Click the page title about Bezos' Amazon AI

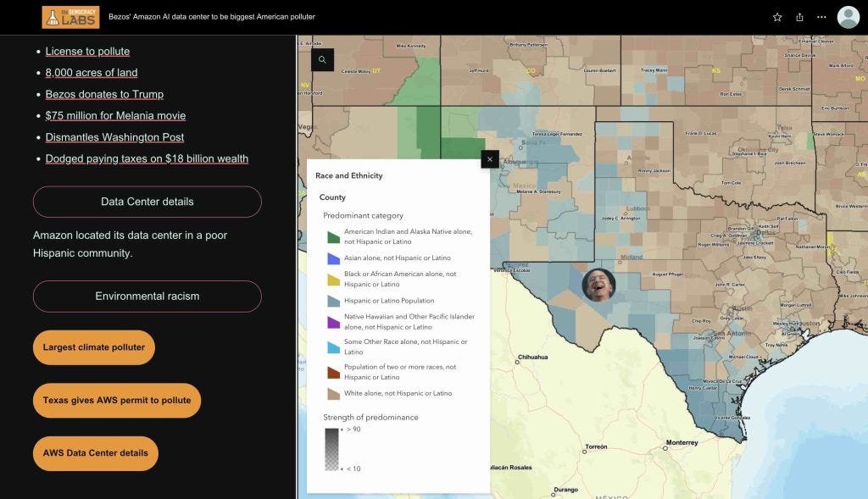211,17
